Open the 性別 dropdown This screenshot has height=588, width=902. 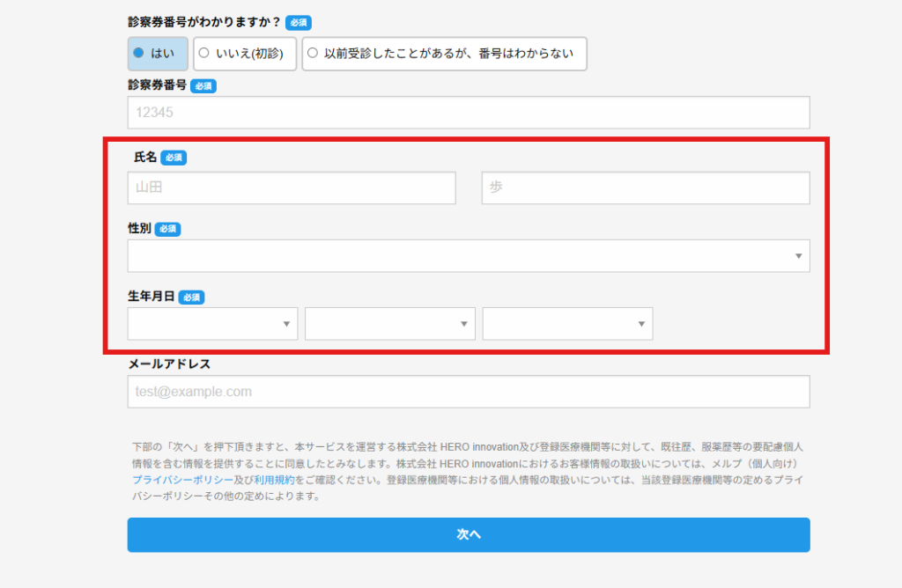pyautogui.click(x=468, y=256)
